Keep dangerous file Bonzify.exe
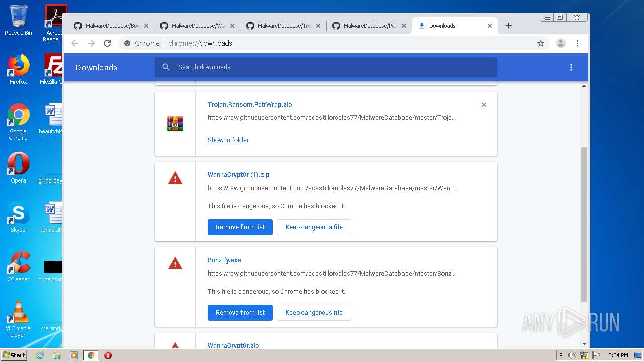Screen dimensions: 644x362 coord(314,313)
